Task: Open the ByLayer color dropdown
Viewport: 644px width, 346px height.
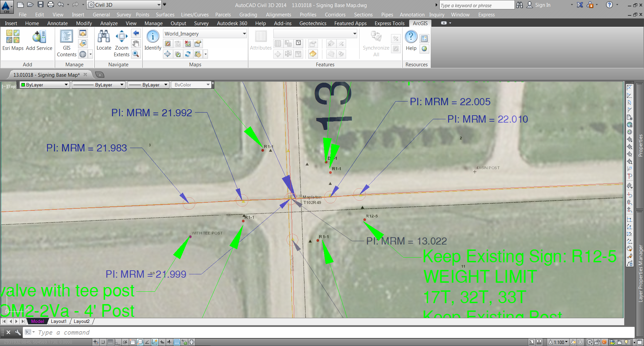Action: coord(44,85)
